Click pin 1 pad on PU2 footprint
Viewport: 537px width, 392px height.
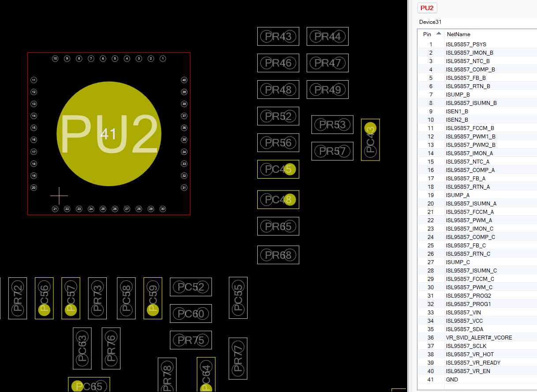(163, 58)
